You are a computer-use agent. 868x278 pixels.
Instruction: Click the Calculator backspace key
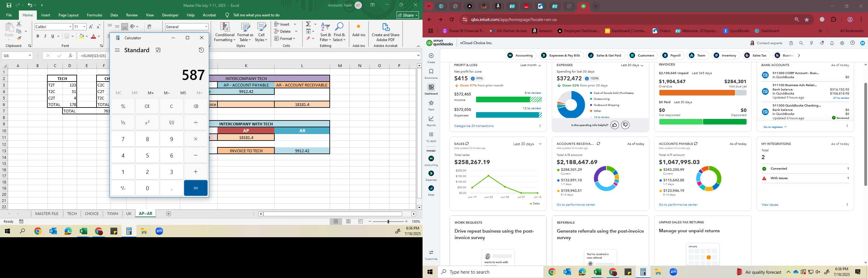[196, 106]
